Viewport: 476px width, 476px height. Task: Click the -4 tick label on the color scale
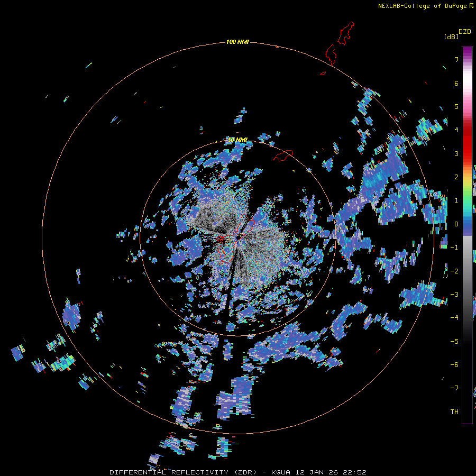(x=454, y=318)
